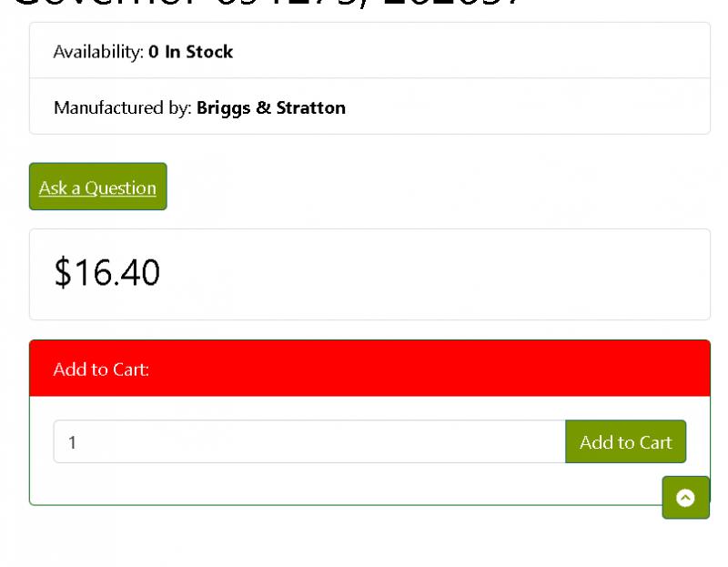Image resolution: width=728 pixels, height=567 pixels.
Task: Click blank page area beside Ask a Question
Action: (418, 186)
